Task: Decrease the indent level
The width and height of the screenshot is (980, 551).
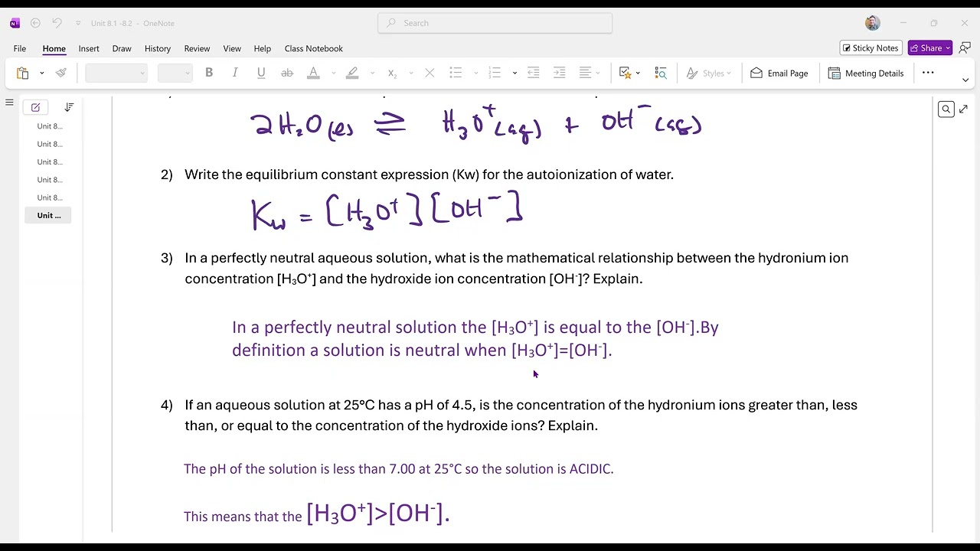Action: (x=534, y=73)
